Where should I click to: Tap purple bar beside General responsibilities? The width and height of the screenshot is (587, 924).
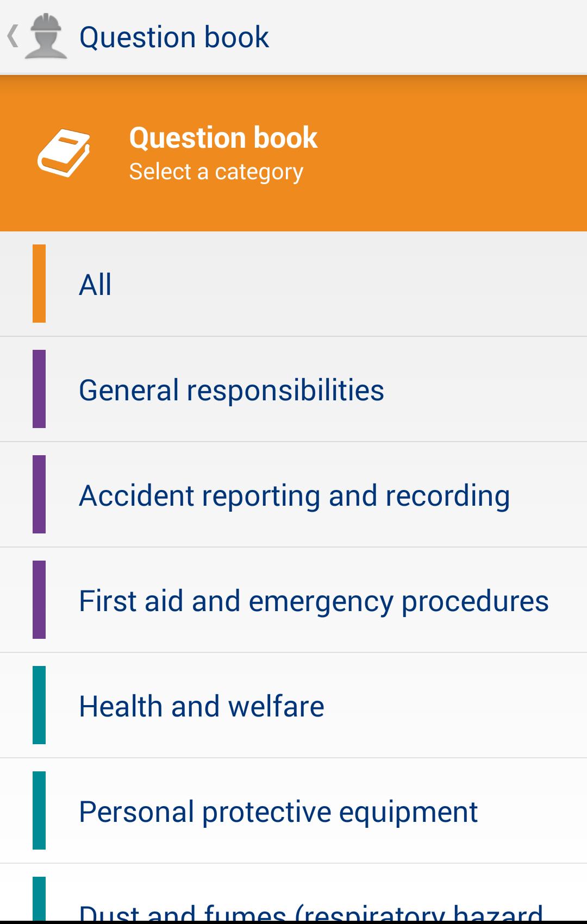coord(39,388)
